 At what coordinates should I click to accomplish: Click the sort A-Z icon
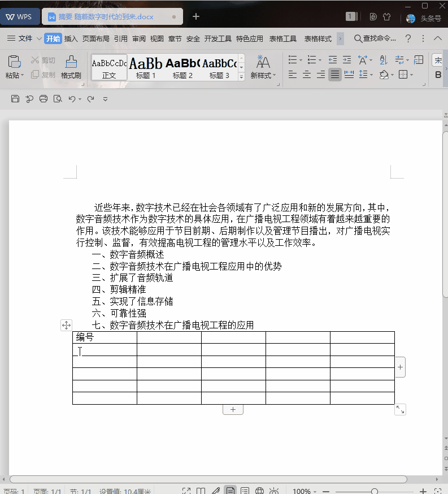[383, 59]
